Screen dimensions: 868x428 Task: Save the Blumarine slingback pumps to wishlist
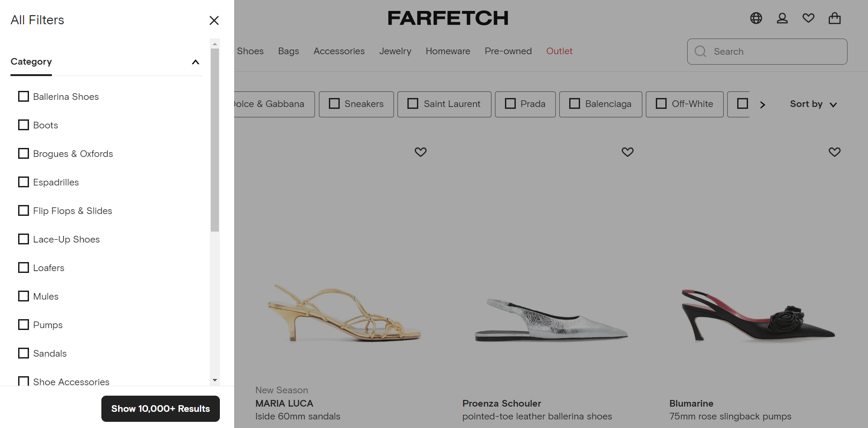click(x=835, y=152)
